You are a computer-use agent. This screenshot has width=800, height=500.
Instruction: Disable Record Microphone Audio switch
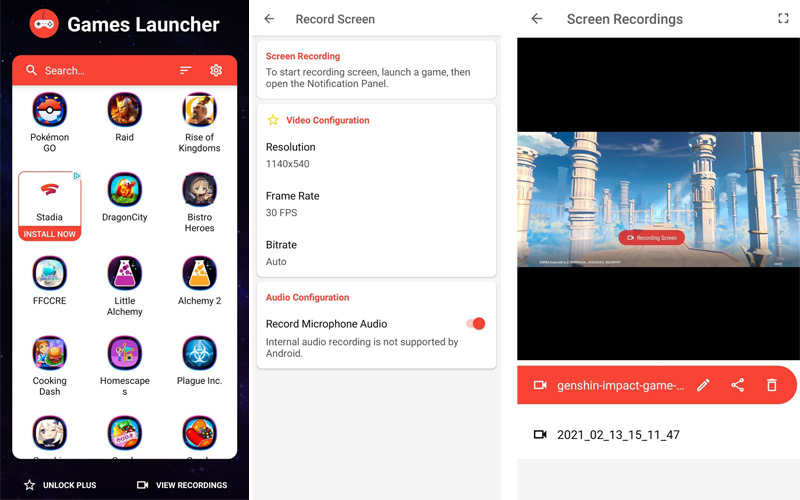pos(476,324)
